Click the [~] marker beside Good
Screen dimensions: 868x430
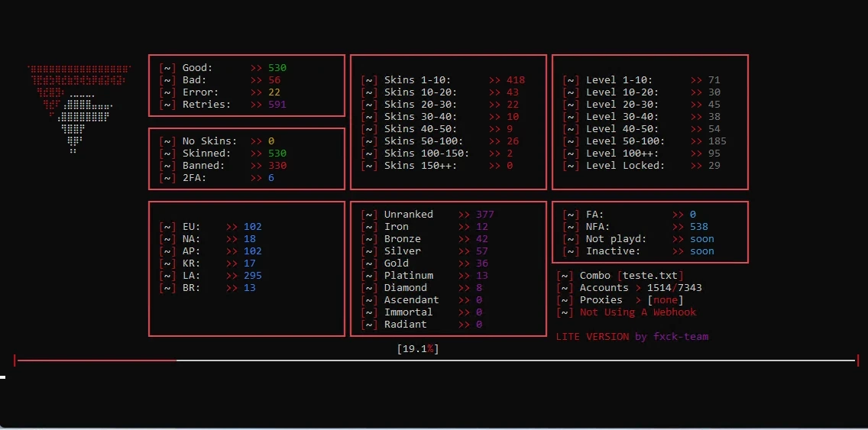167,68
